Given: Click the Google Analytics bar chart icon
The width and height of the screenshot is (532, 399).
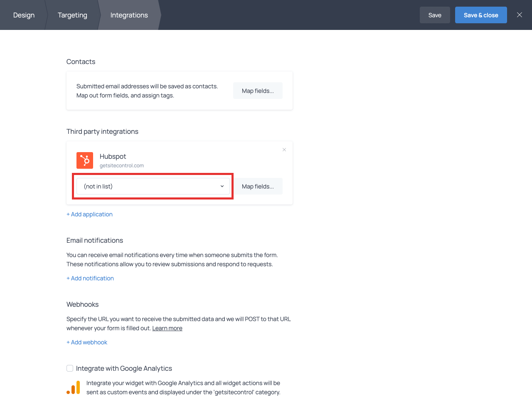Looking at the screenshot, I should click(x=74, y=387).
